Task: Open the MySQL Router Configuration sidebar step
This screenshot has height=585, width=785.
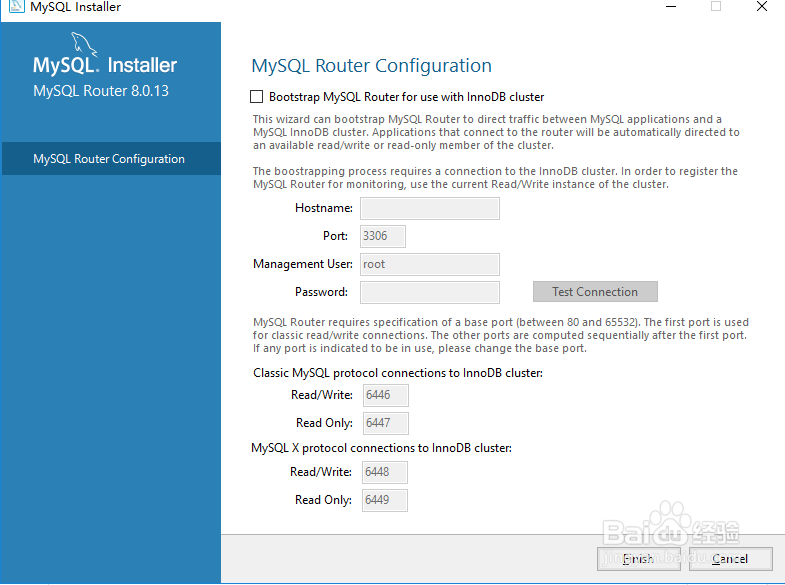Action: [x=111, y=159]
